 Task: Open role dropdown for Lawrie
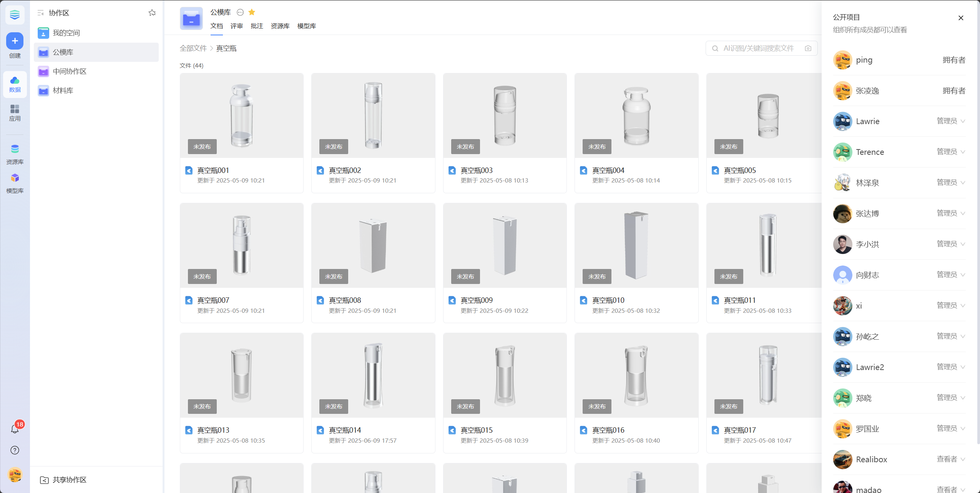point(951,121)
